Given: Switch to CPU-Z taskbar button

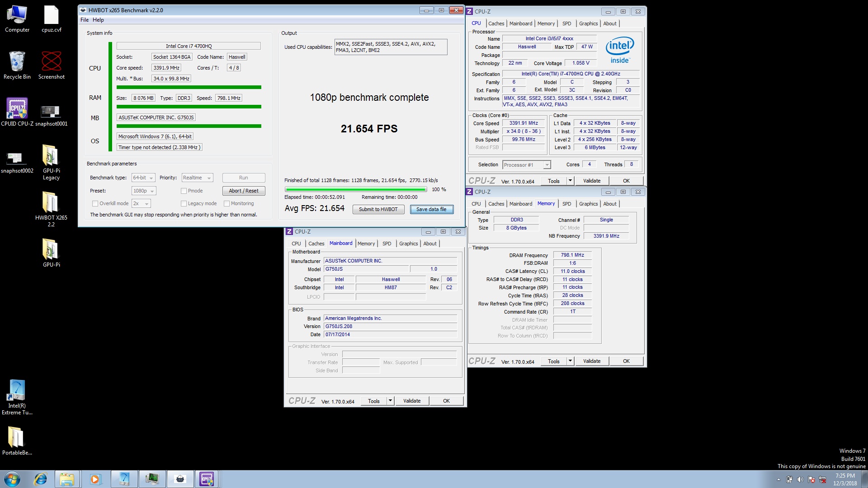Looking at the screenshot, I should click(207, 479).
